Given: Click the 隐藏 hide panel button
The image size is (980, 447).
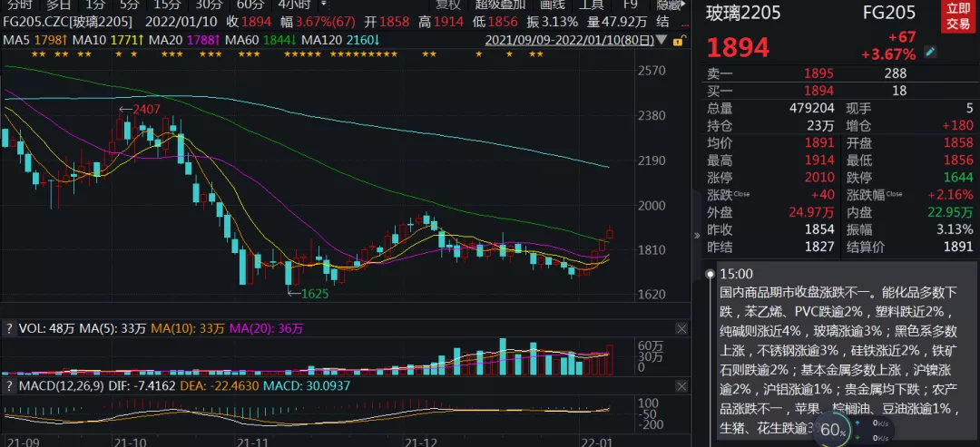Looking at the screenshot, I should [x=671, y=4].
